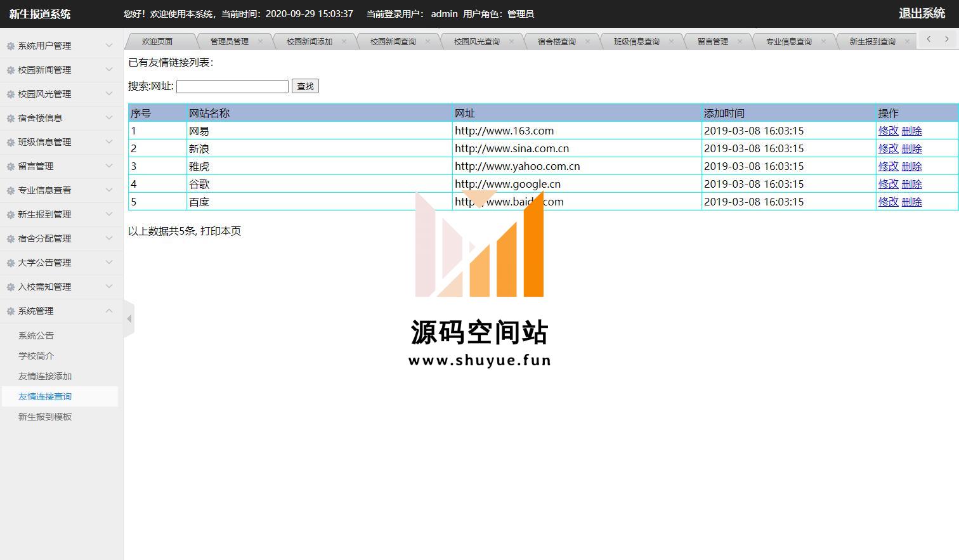Click the gear icon beside 校园风光管理
The image size is (959, 560).
point(11,94)
